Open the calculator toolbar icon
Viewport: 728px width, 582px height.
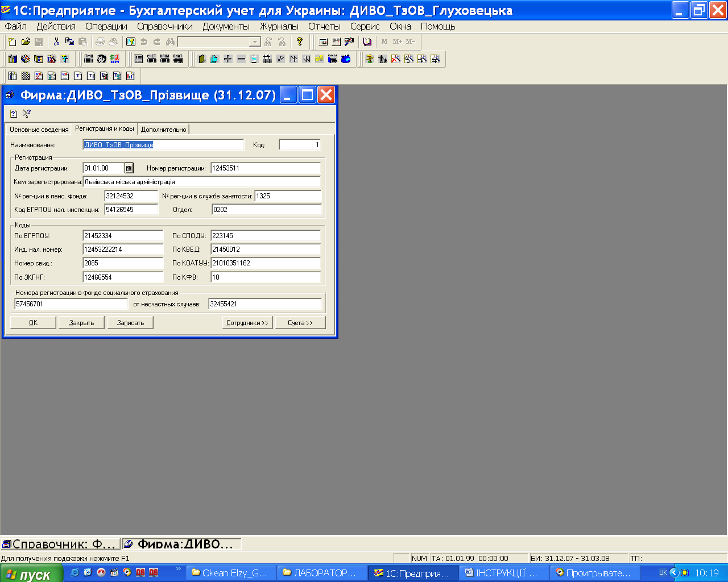click(x=323, y=41)
